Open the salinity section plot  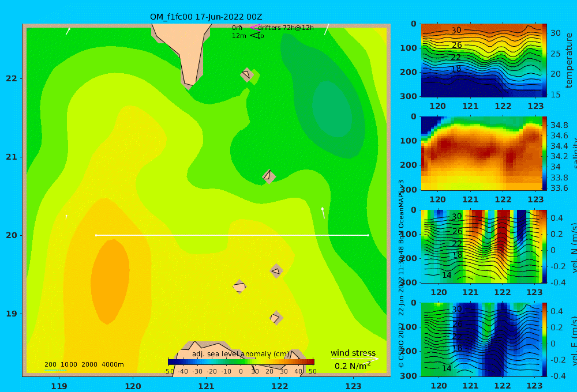[481, 153]
